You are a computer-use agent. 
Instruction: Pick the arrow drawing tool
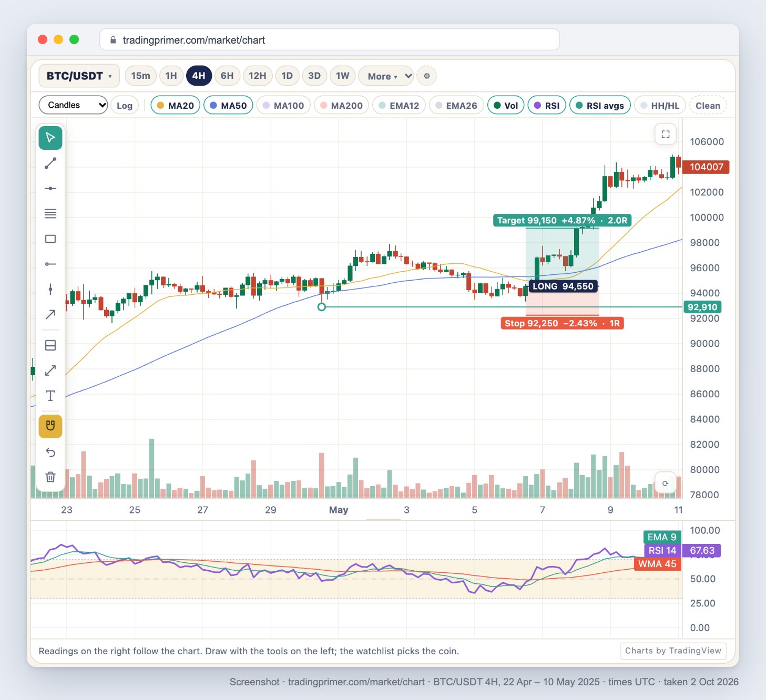[50, 315]
